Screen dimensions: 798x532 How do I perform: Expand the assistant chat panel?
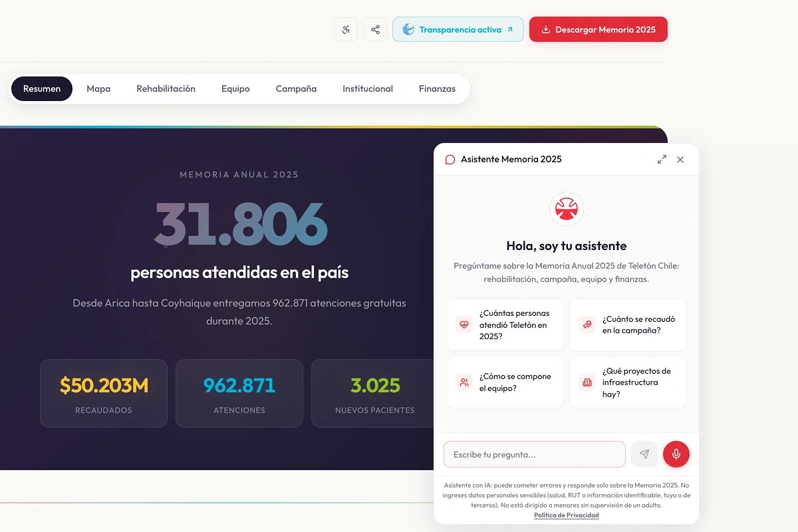[x=662, y=160]
